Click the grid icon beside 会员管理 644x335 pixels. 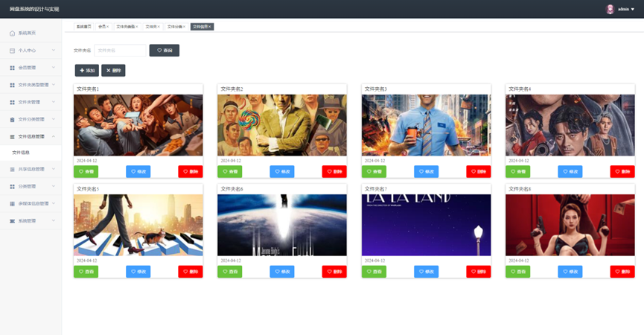tap(13, 68)
